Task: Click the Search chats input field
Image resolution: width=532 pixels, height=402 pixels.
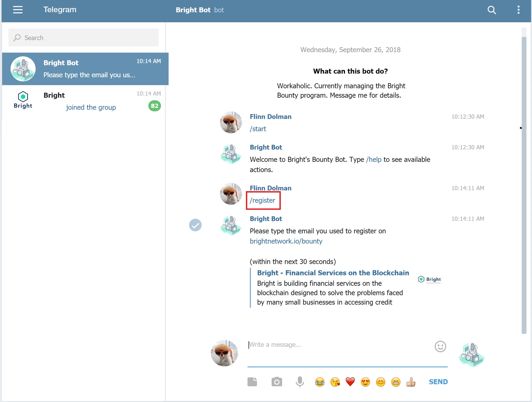Action: pos(83,38)
